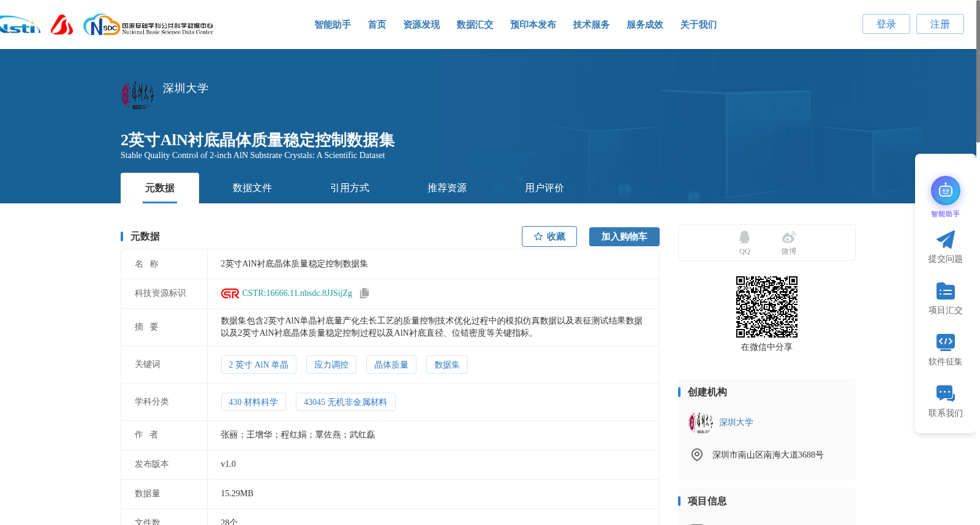Click the 应力调控 keyword tag
This screenshot has height=525, width=980.
(331, 364)
